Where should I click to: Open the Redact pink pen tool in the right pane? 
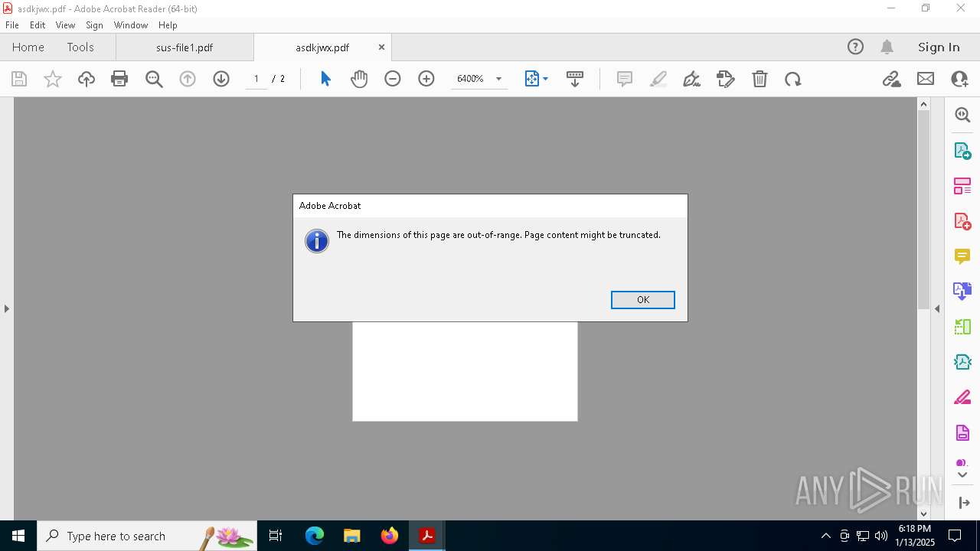click(962, 397)
